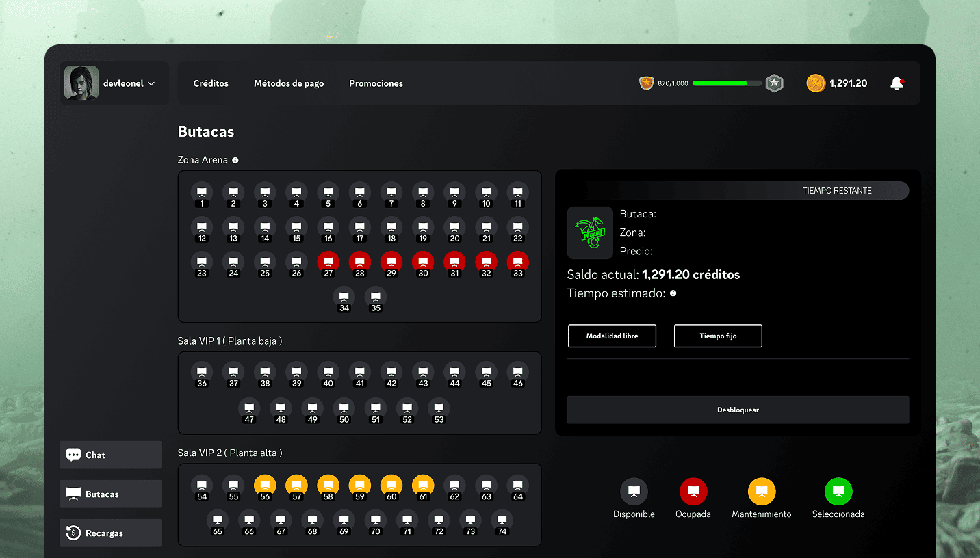Click the trophy icon beside the XP bar

pos(646,83)
